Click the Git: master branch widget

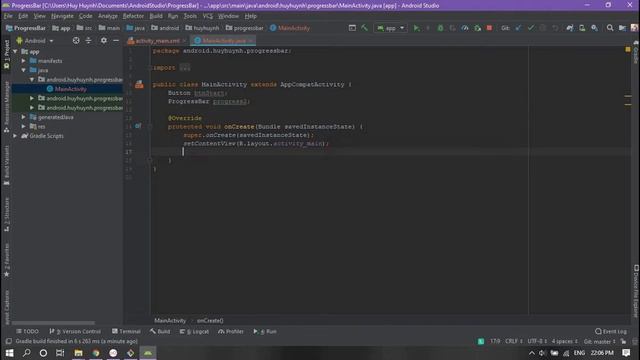pyautogui.click(x=599, y=342)
